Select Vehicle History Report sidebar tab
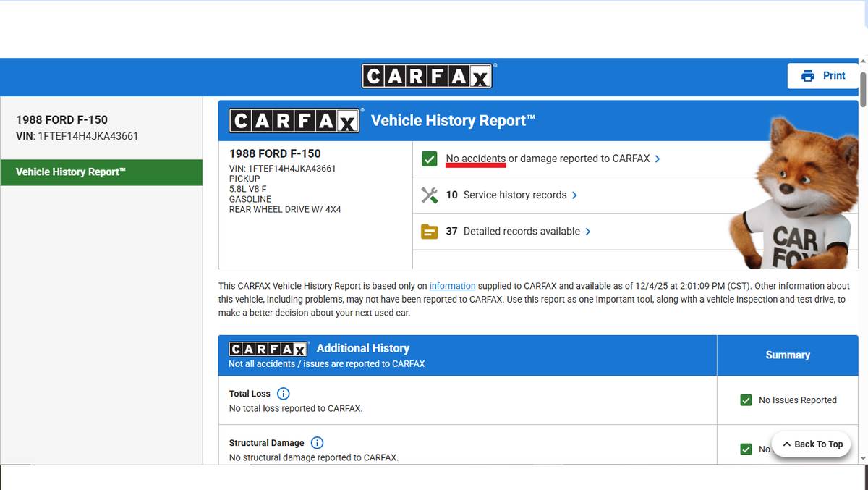The height and width of the screenshot is (490, 868). 101,172
